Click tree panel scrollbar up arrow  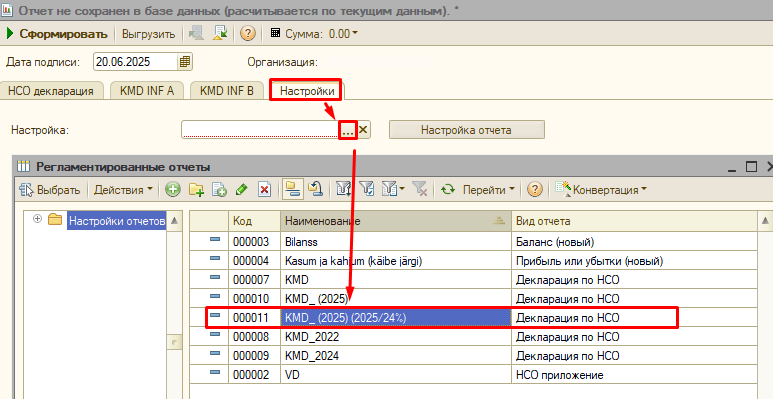[174, 221]
